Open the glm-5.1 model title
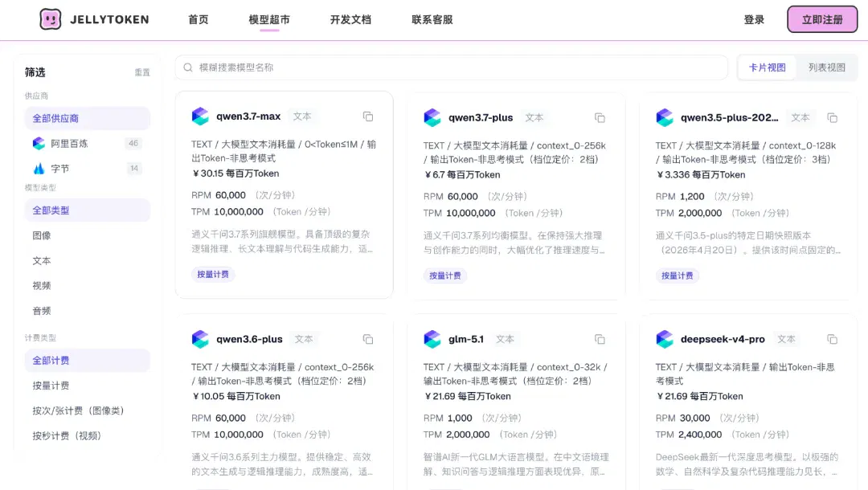 (x=466, y=339)
